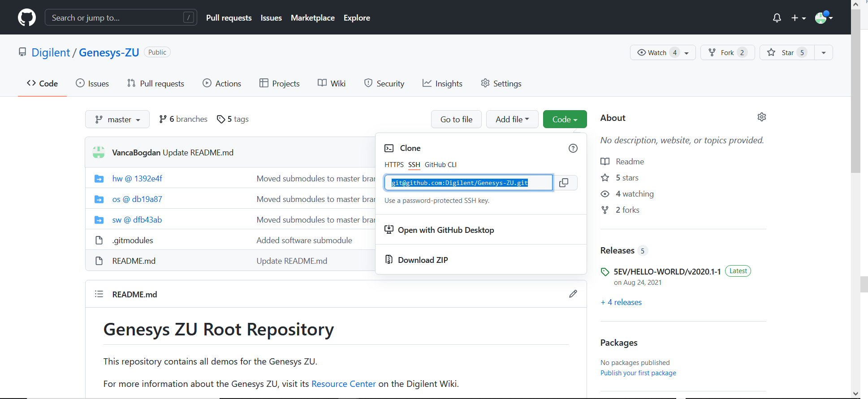
Task: Click VancaBogdan's avatar image
Action: [99, 152]
